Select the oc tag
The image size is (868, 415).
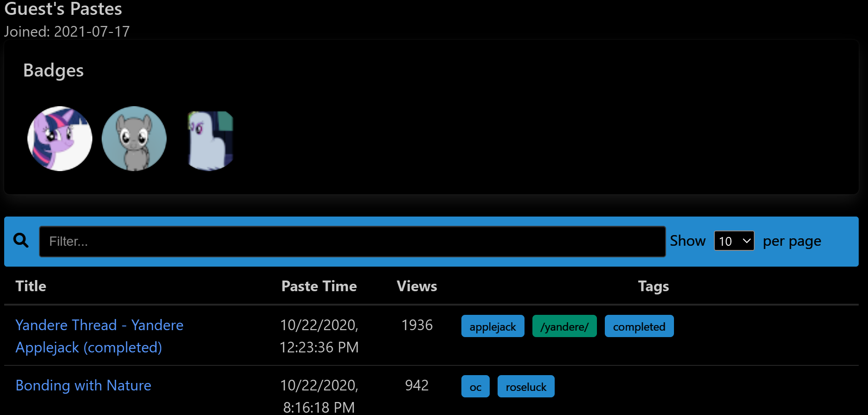click(475, 387)
